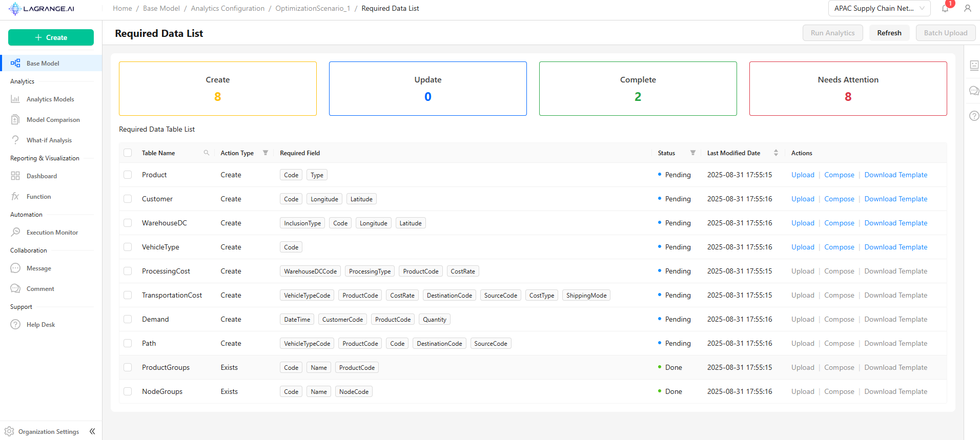The width and height of the screenshot is (980, 440).
Task: Click the notification bell icon
Action: [x=945, y=8]
